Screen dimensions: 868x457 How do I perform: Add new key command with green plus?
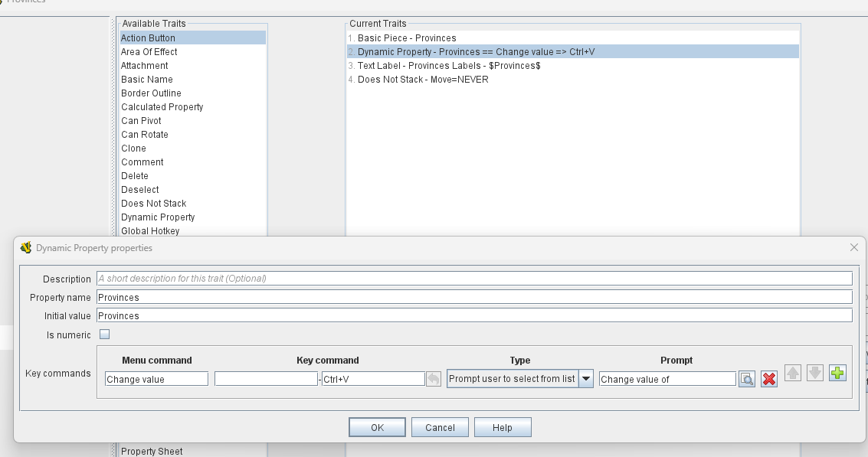pyautogui.click(x=837, y=374)
